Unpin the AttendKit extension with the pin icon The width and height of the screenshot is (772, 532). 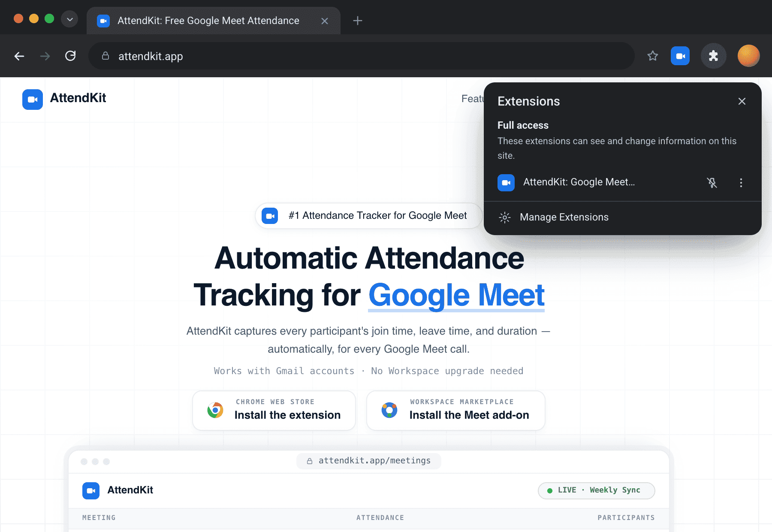point(712,183)
